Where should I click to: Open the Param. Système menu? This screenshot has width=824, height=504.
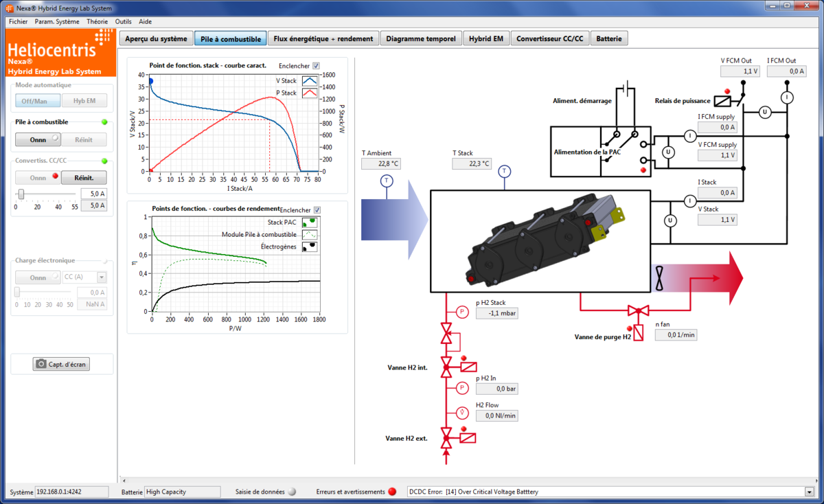pyautogui.click(x=57, y=21)
